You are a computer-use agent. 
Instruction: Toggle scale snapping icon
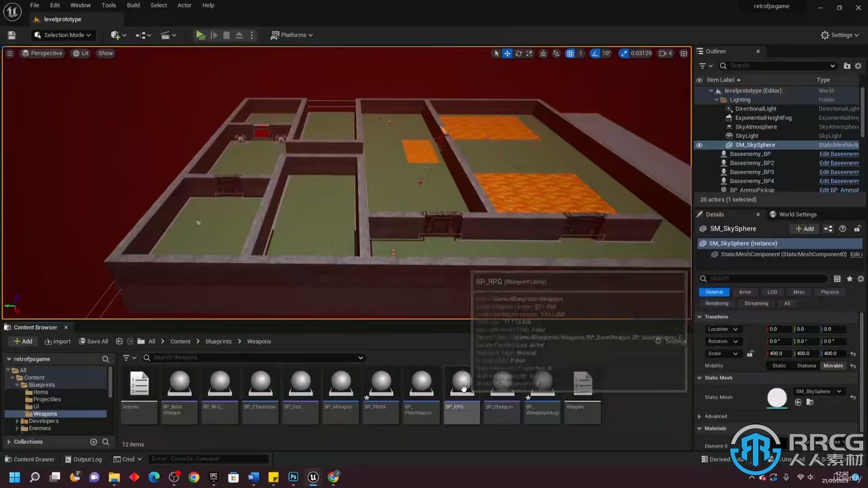tap(624, 53)
